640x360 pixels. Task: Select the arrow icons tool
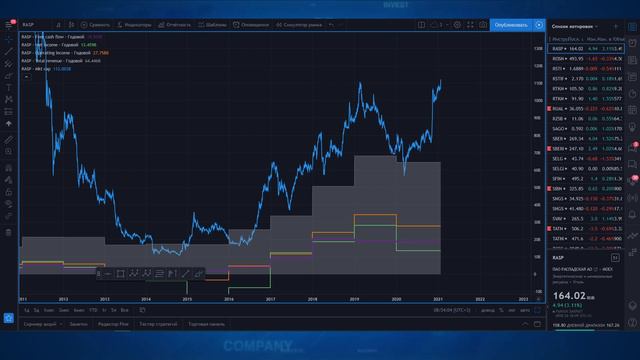pos(9,123)
